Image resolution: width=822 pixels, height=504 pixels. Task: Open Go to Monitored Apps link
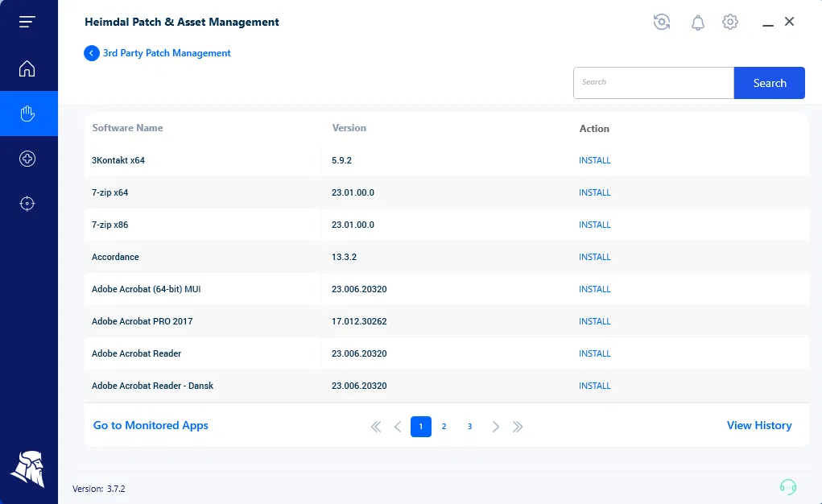151,425
